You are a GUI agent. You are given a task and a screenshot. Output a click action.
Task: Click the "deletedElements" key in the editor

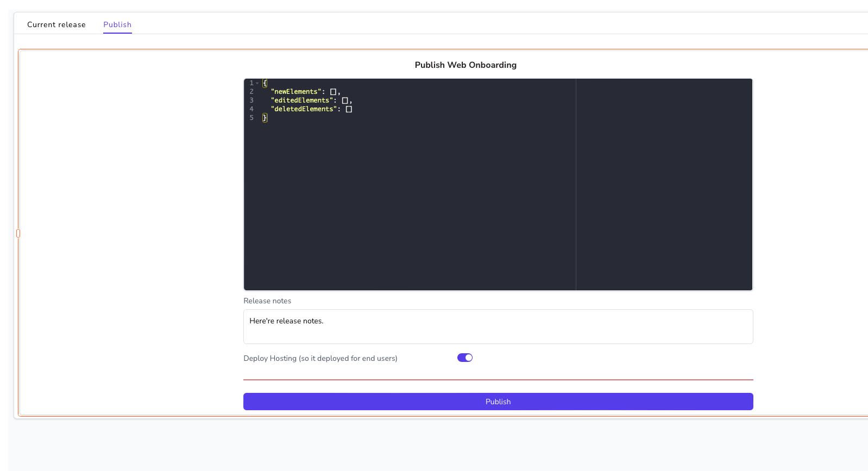(304, 109)
